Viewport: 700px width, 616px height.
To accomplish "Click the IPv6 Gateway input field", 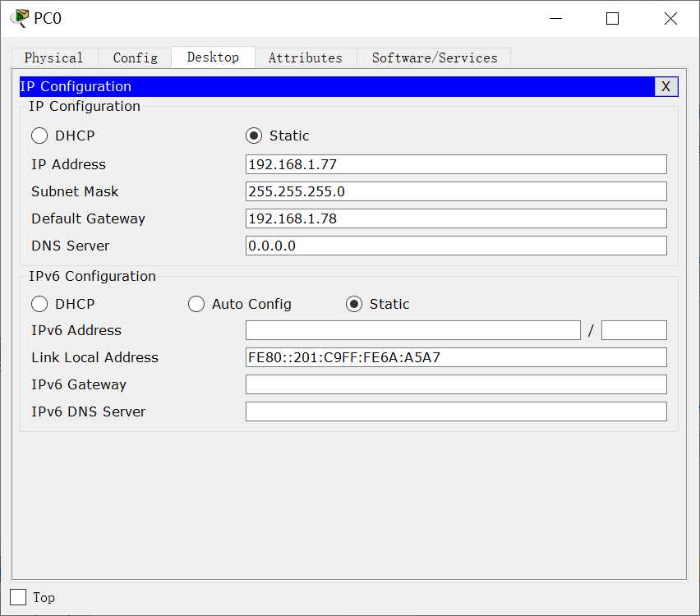I will click(x=456, y=384).
